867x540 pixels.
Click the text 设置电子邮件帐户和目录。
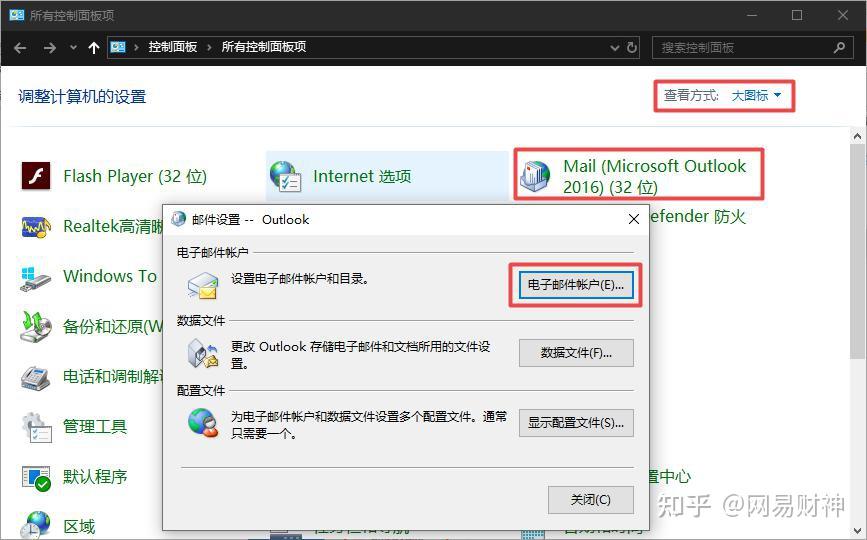300,279
